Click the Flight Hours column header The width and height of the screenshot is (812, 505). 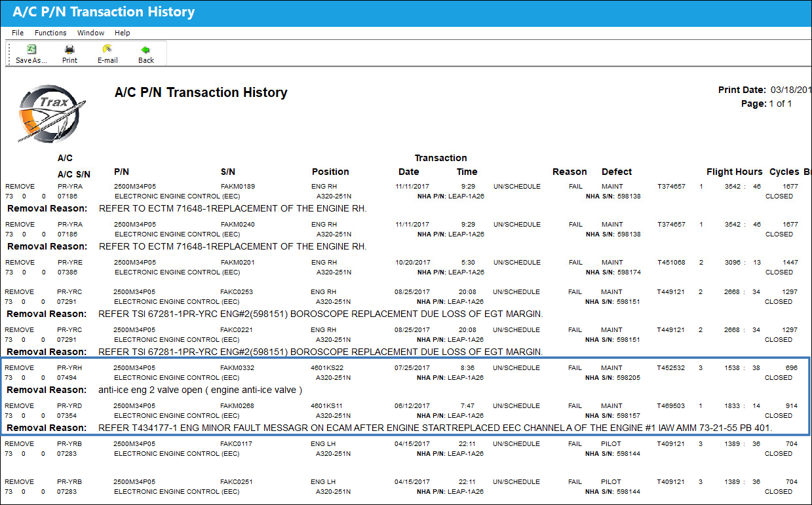(735, 172)
